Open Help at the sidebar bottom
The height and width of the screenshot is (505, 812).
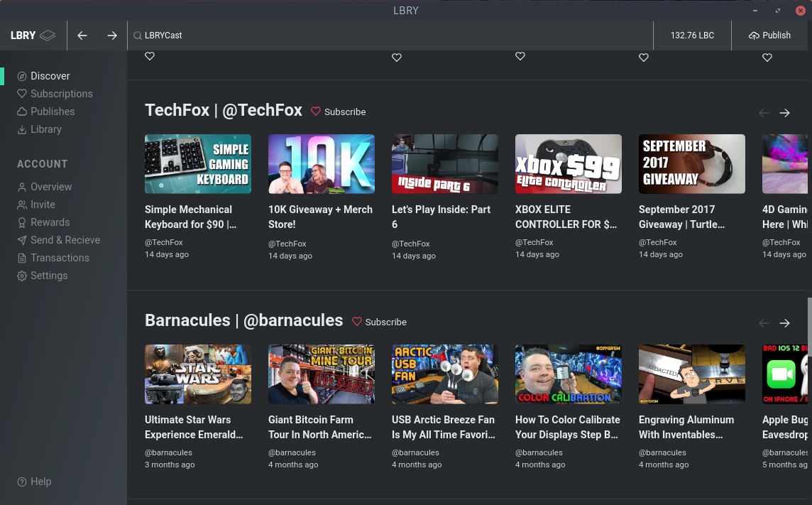(40, 482)
